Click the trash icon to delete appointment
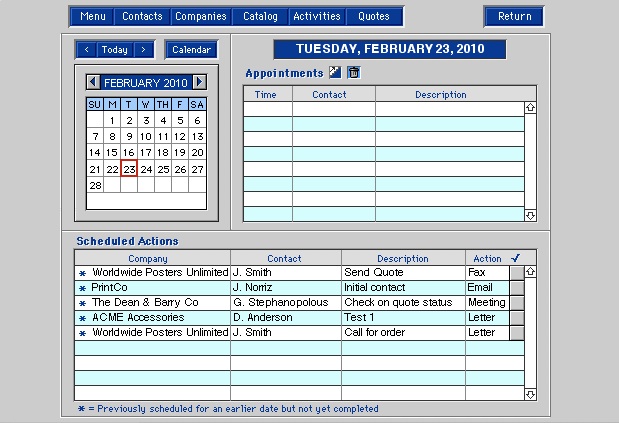This screenshot has width=619, height=423. coord(354,72)
